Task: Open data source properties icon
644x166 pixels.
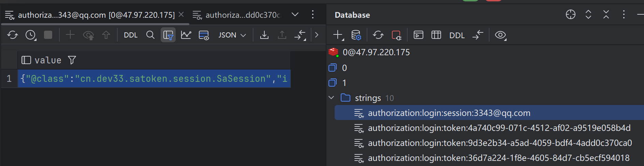Action: pos(356,35)
